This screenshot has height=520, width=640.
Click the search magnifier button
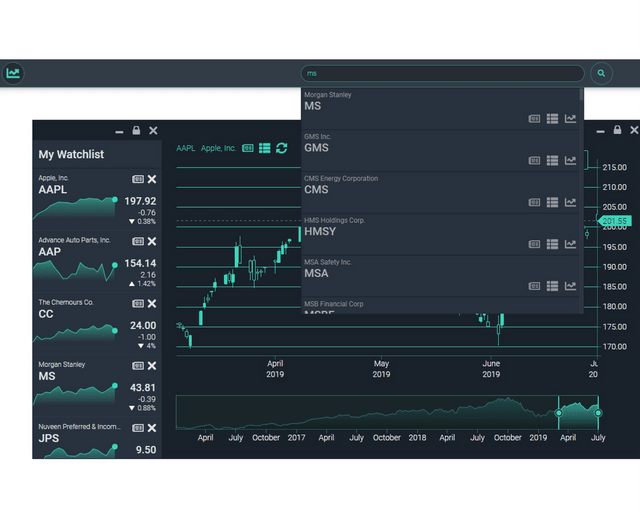point(601,73)
